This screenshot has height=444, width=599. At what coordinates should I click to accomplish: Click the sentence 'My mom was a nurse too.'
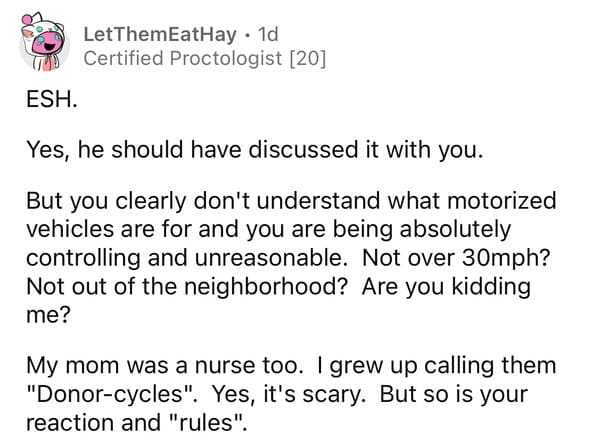point(165,365)
